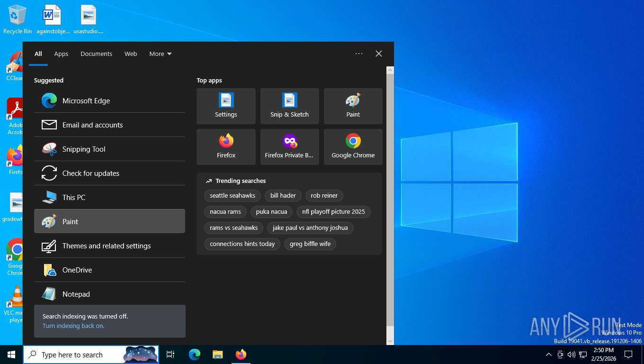Switch to the Web search tab
The height and width of the screenshot is (364, 644).
(x=131, y=54)
